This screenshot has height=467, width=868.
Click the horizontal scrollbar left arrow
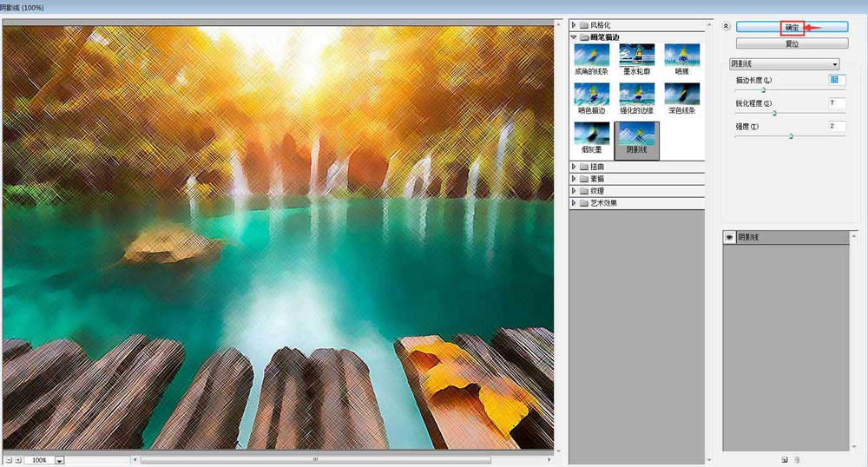(135, 459)
